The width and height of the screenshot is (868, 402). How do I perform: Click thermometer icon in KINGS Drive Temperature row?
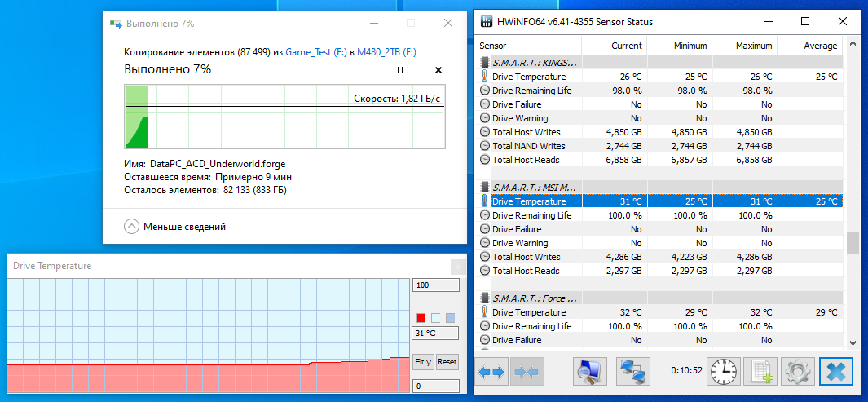[485, 77]
